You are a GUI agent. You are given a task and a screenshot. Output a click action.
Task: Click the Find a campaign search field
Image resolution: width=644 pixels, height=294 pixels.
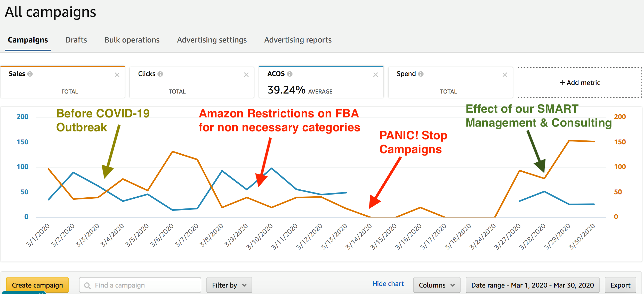(140, 285)
